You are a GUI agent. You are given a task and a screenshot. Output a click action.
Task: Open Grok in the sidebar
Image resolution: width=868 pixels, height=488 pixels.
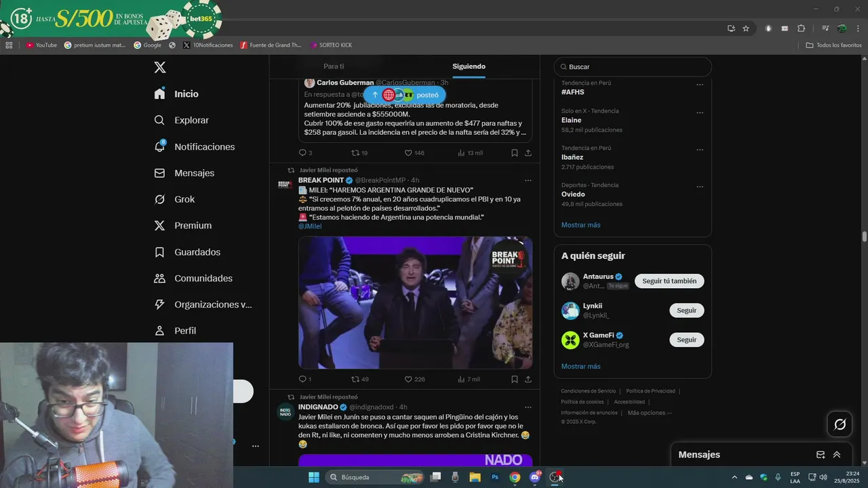(175, 199)
